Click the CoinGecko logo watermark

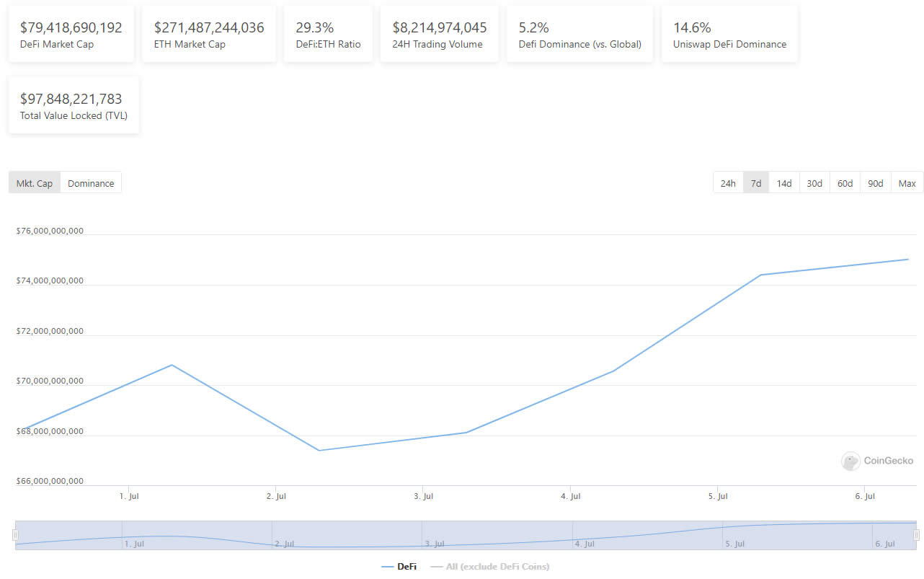[x=877, y=461]
